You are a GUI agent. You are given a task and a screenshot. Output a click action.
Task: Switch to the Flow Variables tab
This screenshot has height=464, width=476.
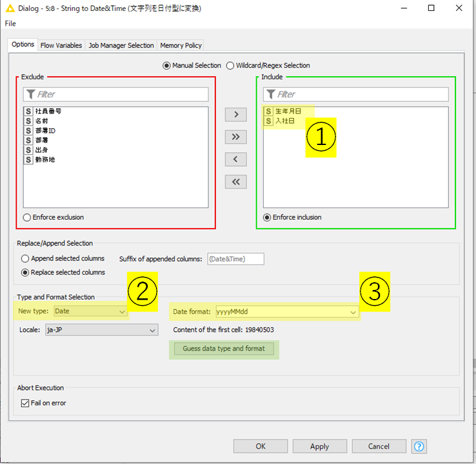coord(61,46)
